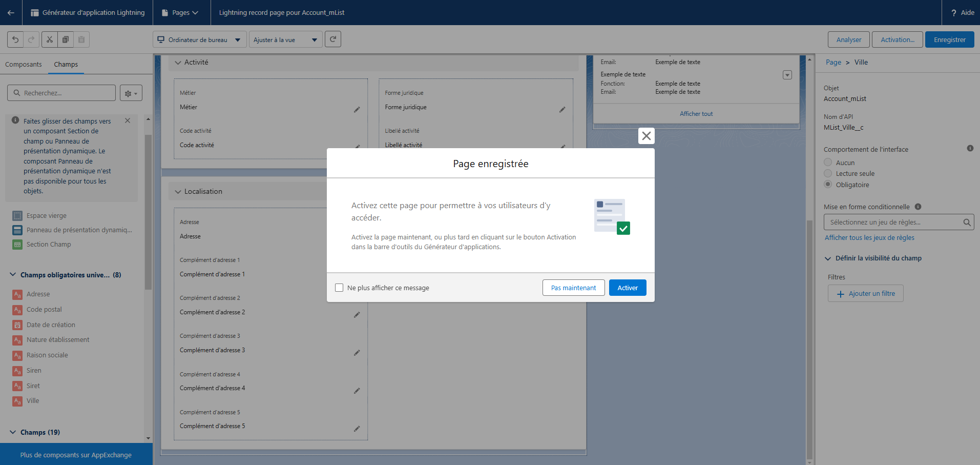The image size is (980, 465).
Task: Click pencil icon beside Complément d'adresse 4
Action: coord(357,391)
